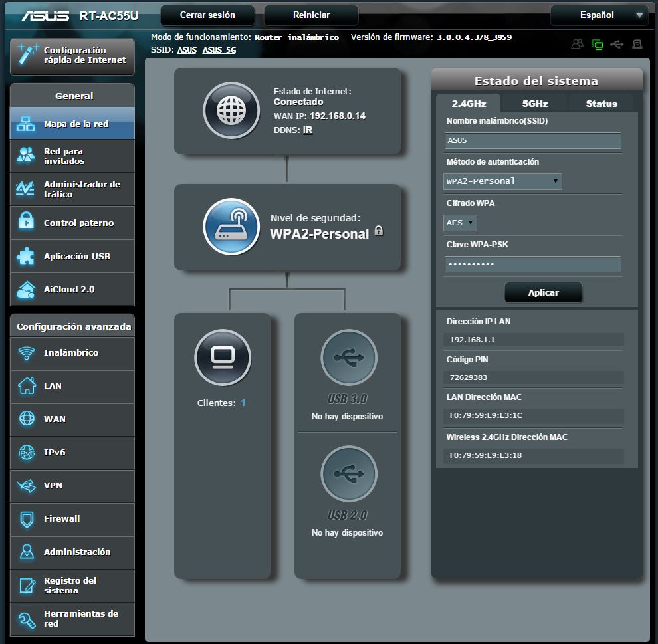658x644 pixels.
Task: Click the Router inalámbrico mode link
Action: pos(296,37)
